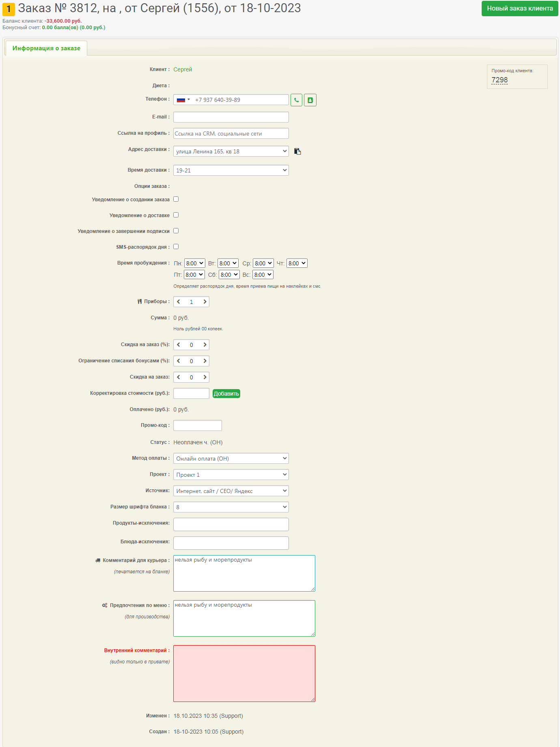
Task: Decrease order discount percent with left arrow
Action: coord(179,345)
